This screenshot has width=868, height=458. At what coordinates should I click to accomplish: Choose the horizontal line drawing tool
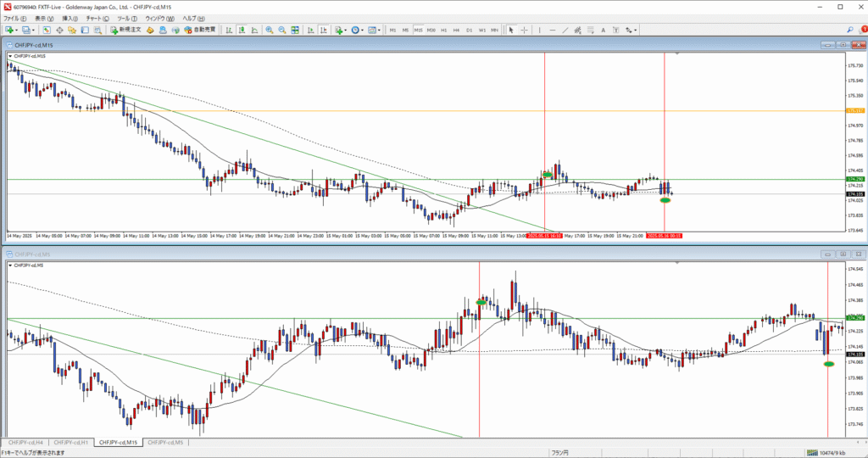tap(551, 30)
